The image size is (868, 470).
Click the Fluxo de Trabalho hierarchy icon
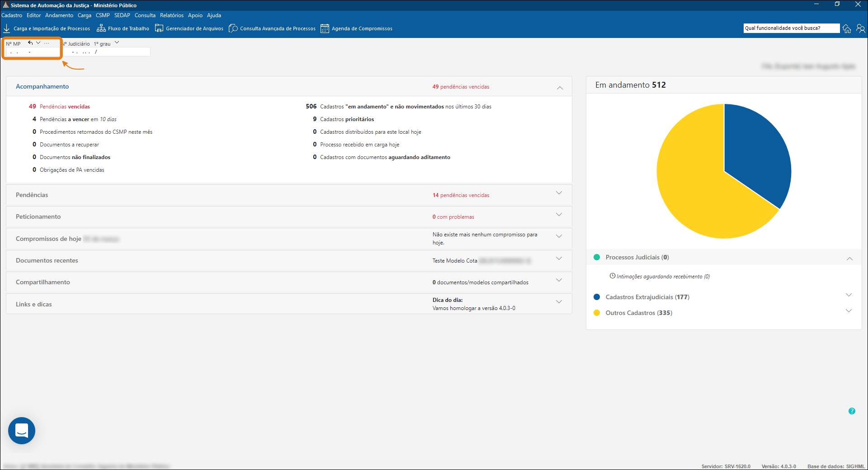101,28
